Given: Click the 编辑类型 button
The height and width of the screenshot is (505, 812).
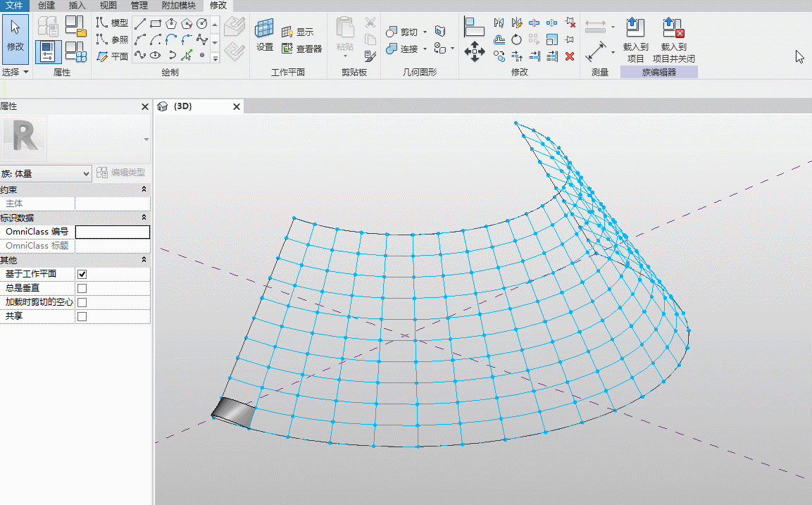Looking at the screenshot, I should click(x=120, y=173).
